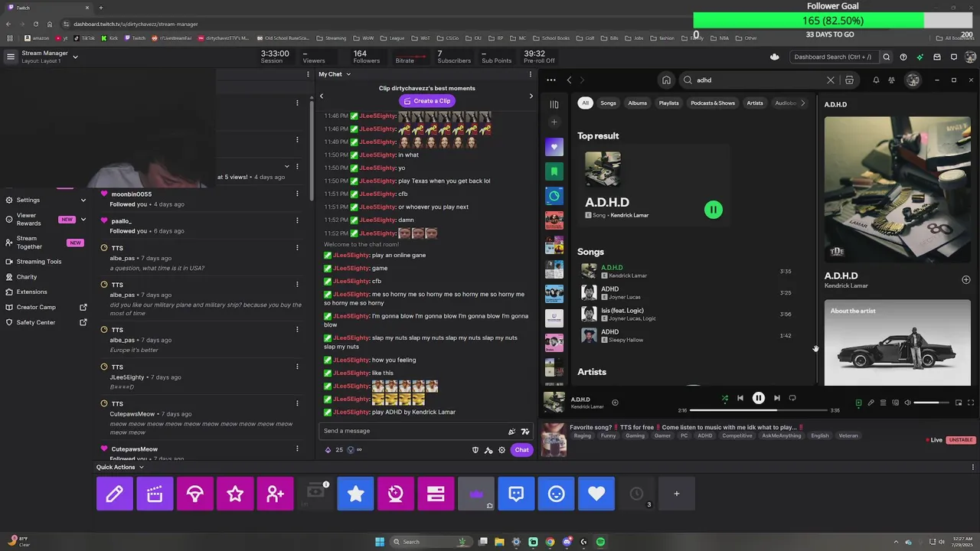The width and height of the screenshot is (980, 551).
Task: Open Spotify queue
Action: [883, 403]
